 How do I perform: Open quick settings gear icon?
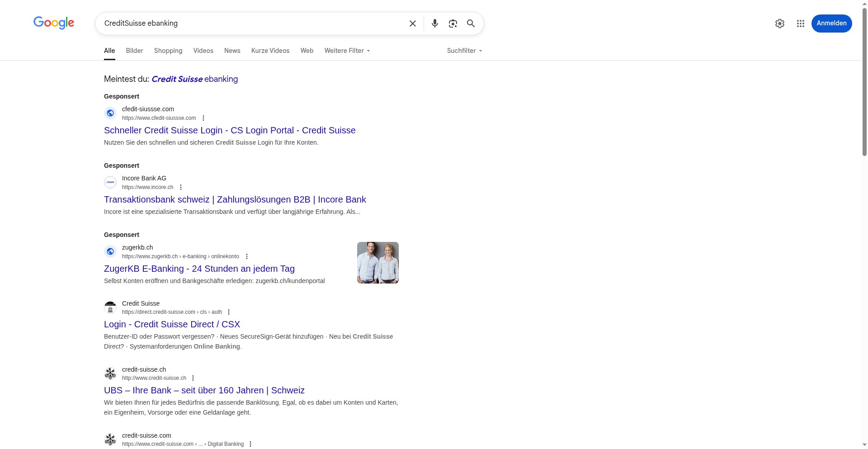780,24
